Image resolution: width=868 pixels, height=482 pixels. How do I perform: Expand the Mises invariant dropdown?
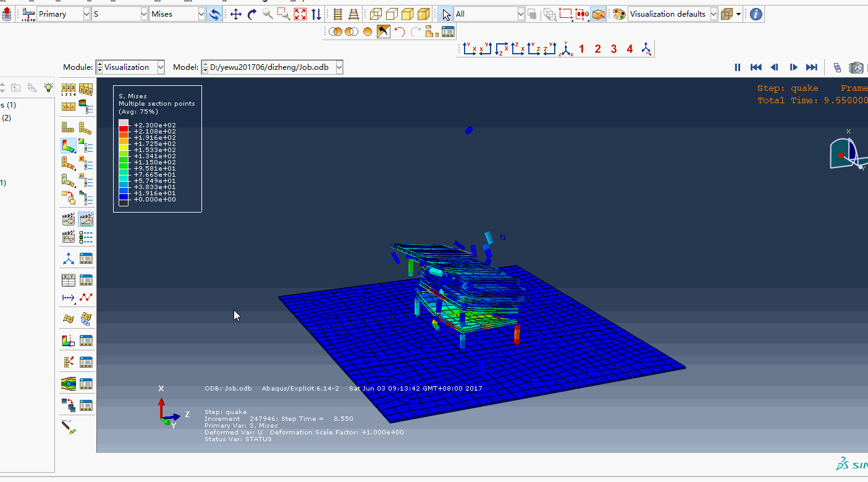[x=201, y=14]
